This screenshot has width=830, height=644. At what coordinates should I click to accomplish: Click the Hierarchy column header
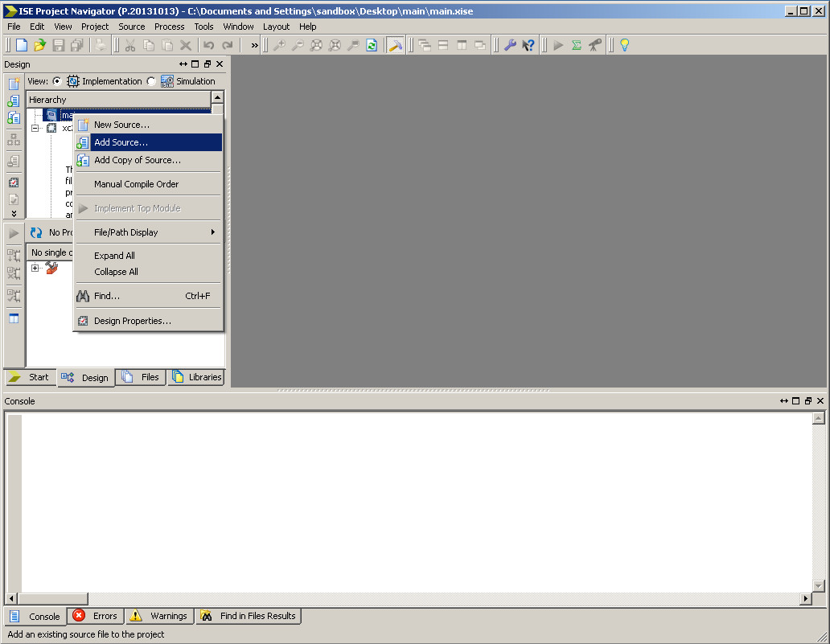coord(118,100)
